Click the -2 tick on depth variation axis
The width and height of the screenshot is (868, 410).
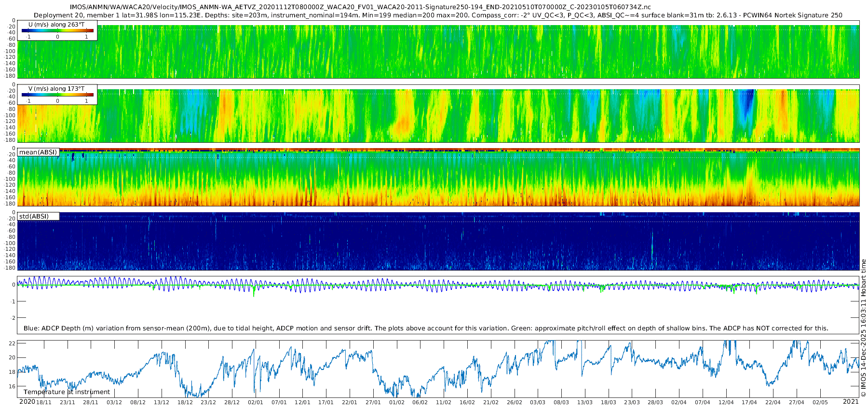click(13, 318)
